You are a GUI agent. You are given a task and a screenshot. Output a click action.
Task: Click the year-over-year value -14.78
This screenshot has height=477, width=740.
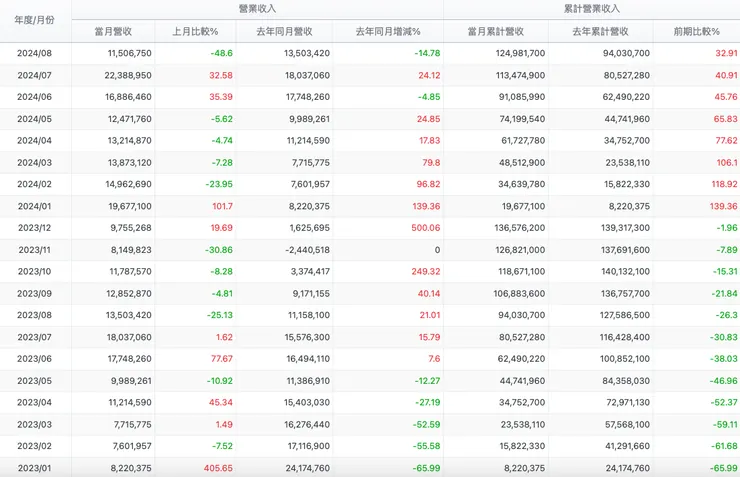[428, 53]
